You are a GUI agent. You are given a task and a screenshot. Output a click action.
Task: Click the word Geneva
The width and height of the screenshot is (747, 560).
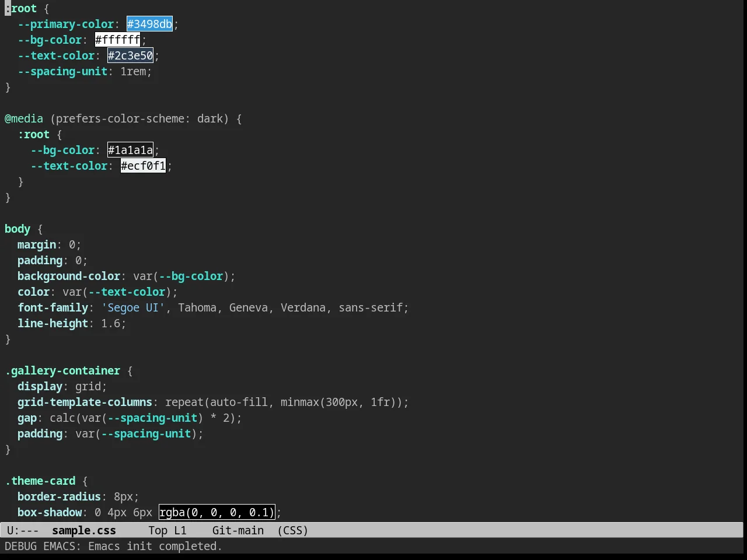(249, 307)
